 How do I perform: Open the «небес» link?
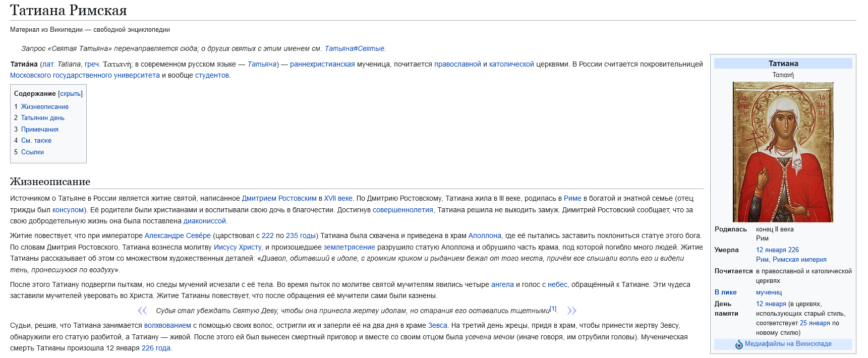coord(557,285)
